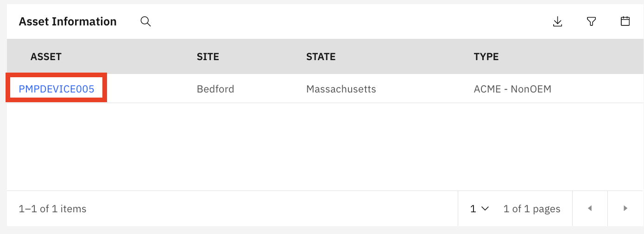Viewport: 644px width, 234px height.
Task: Select the Massachusetts state cell
Action: pyautogui.click(x=341, y=89)
